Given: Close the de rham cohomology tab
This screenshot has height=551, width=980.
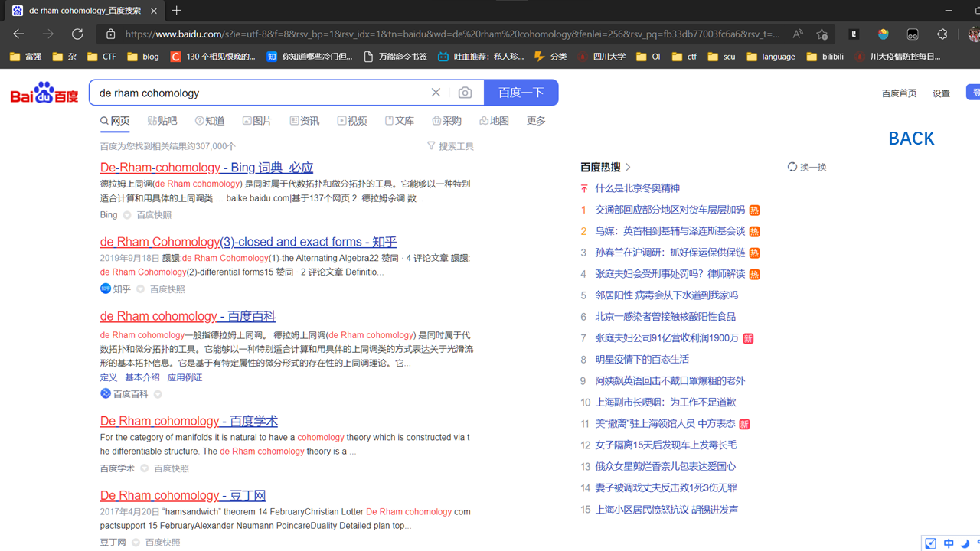Looking at the screenshot, I should pos(154,11).
